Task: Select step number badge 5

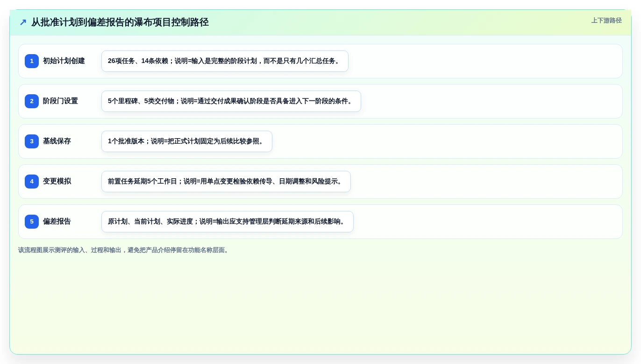Action: (x=32, y=222)
